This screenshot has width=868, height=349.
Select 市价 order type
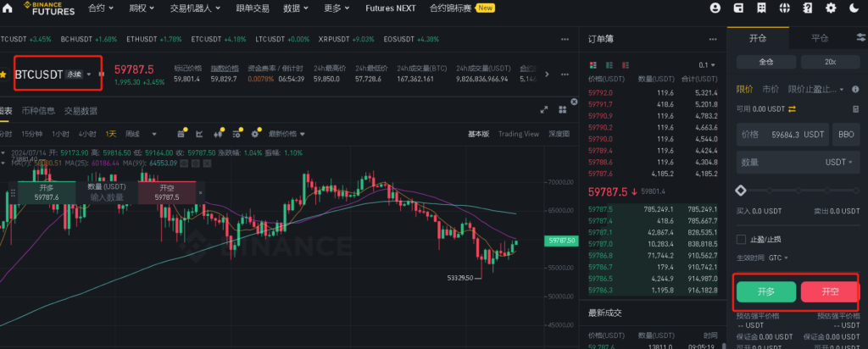(x=771, y=89)
